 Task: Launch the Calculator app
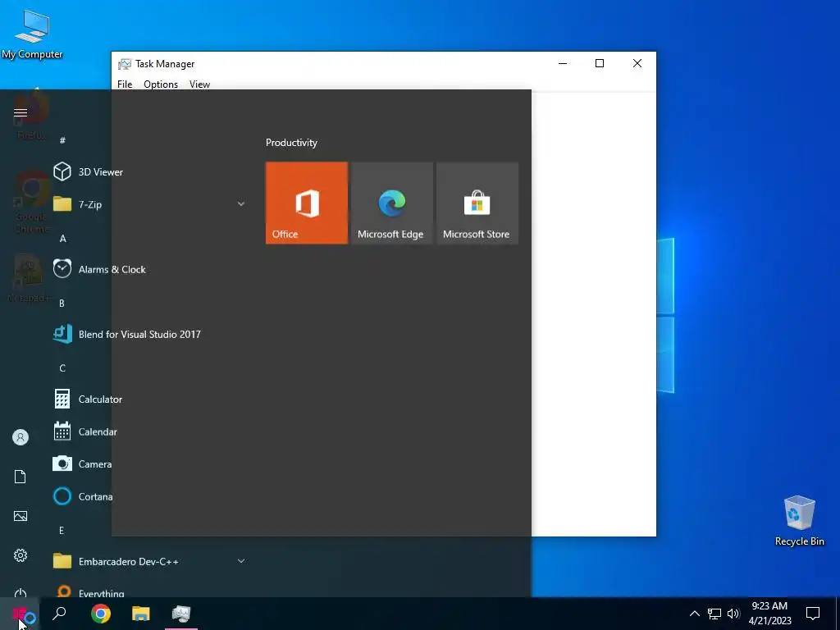pyautogui.click(x=150, y=399)
